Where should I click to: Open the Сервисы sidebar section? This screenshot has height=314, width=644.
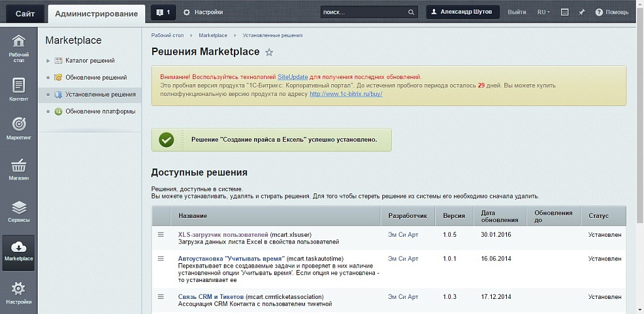coord(19,212)
